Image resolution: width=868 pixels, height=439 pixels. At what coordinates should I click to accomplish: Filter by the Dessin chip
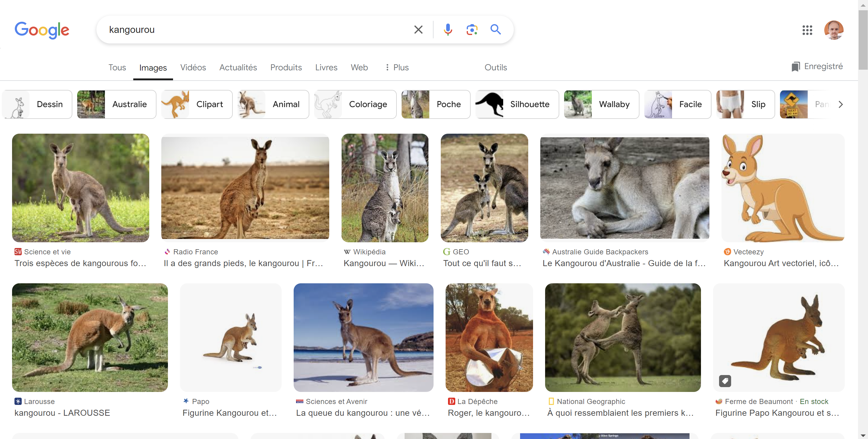click(x=37, y=104)
